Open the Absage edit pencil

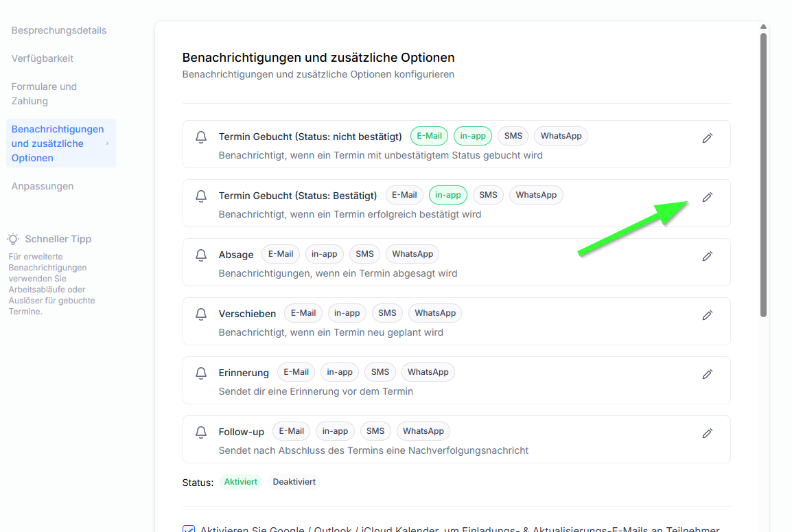707,256
